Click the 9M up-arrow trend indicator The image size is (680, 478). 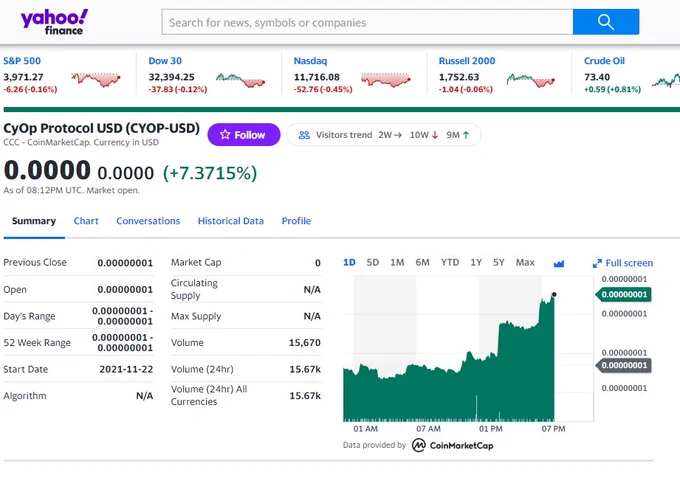[x=458, y=135]
